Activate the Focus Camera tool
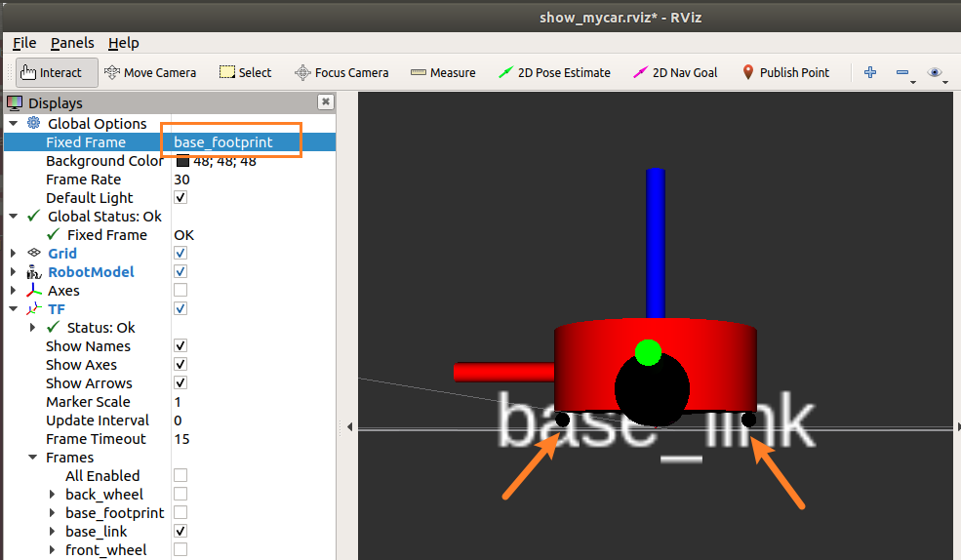 (x=341, y=73)
